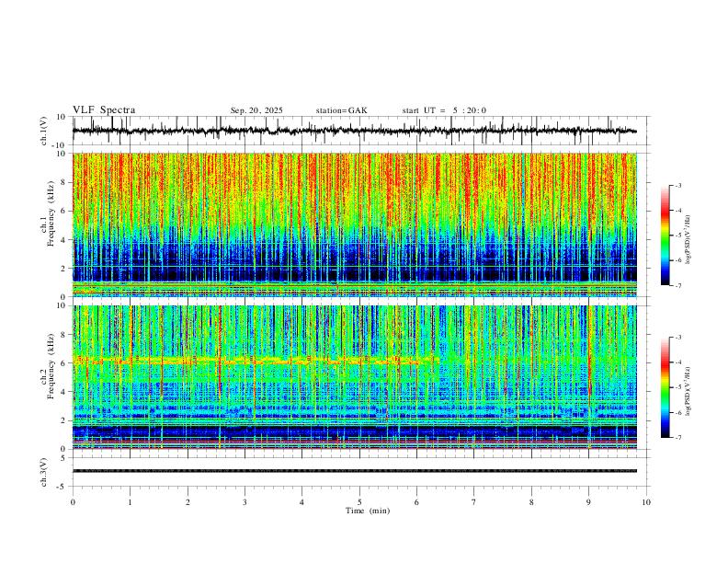The image size is (728, 563).
Task: Click the "-5" label on ch.2 color bar
Action: [677, 387]
